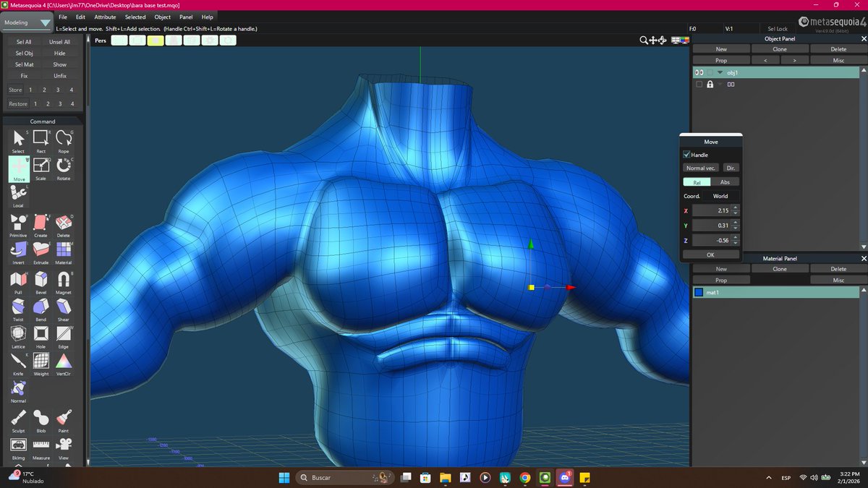Toggle the Handle checkbox in Move panel
Image resolution: width=868 pixels, height=488 pixels.
click(686, 155)
